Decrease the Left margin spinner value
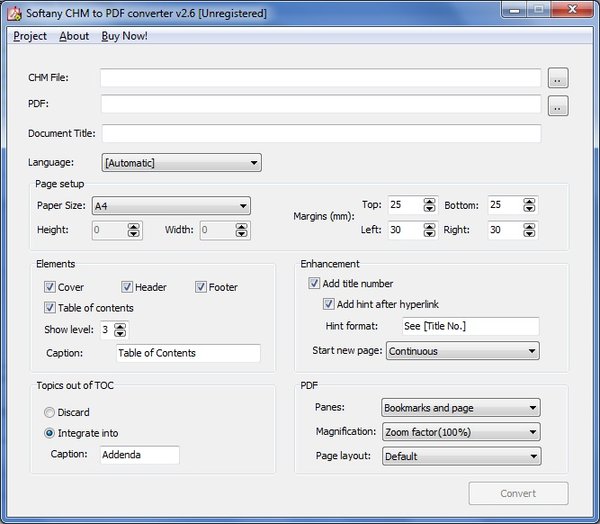 coord(430,234)
